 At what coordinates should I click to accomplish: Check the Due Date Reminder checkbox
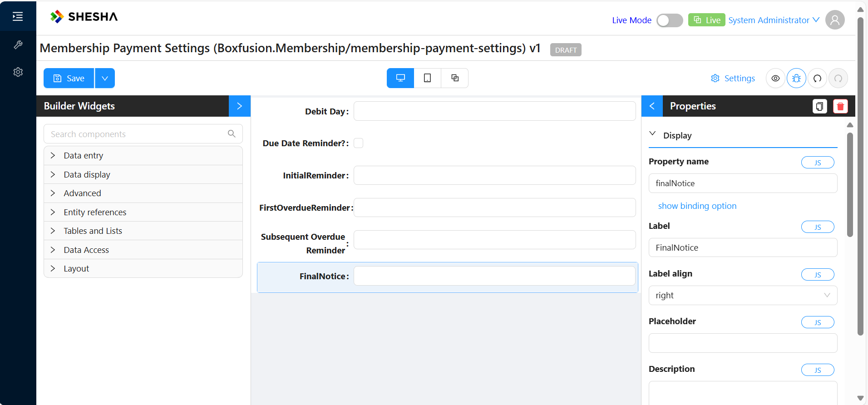[359, 143]
